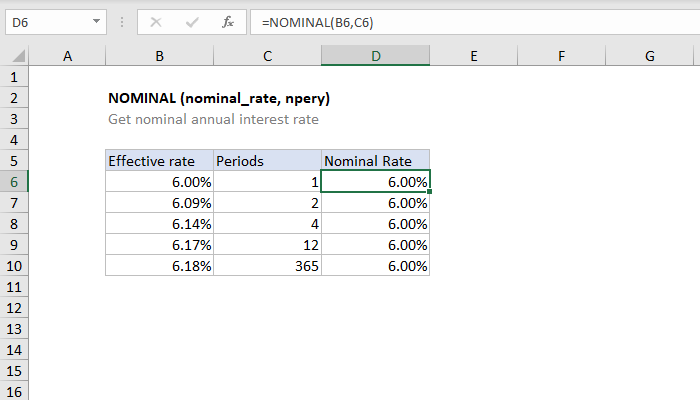Click the formula bar vertical dots handle

point(121,22)
